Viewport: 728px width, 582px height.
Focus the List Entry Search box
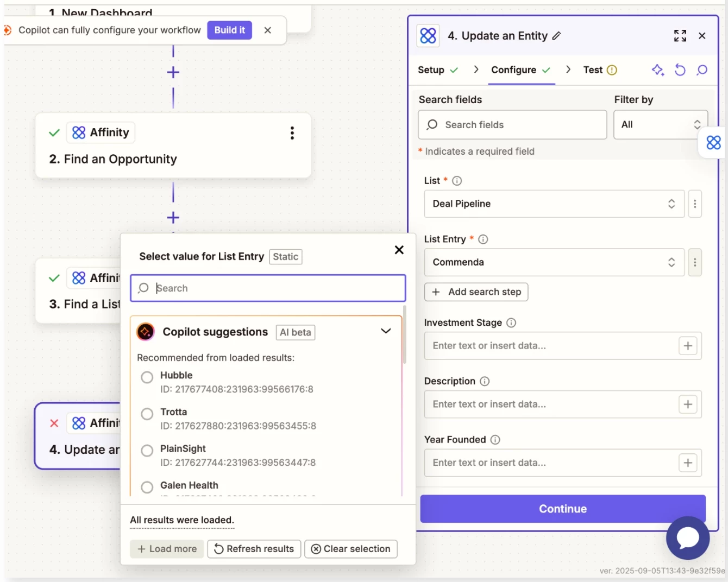(x=268, y=288)
